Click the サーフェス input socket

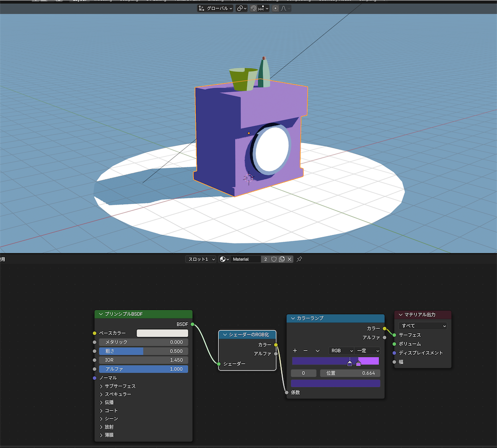coord(394,335)
